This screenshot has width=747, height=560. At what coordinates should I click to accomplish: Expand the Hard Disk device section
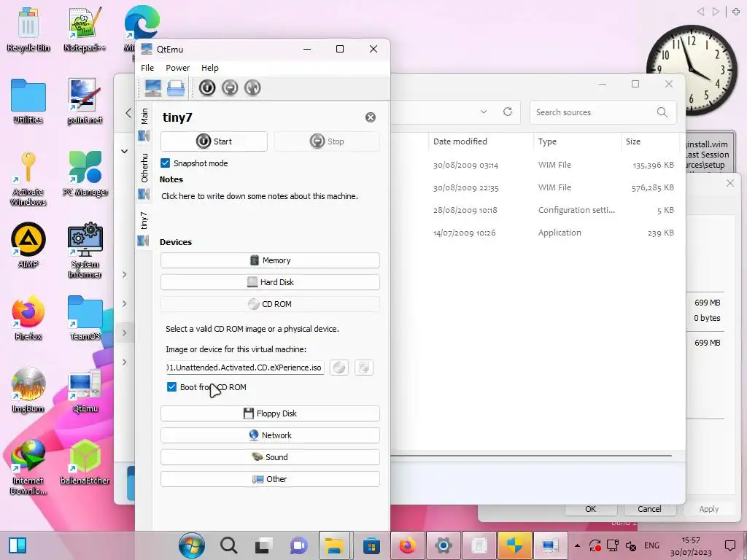(270, 282)
